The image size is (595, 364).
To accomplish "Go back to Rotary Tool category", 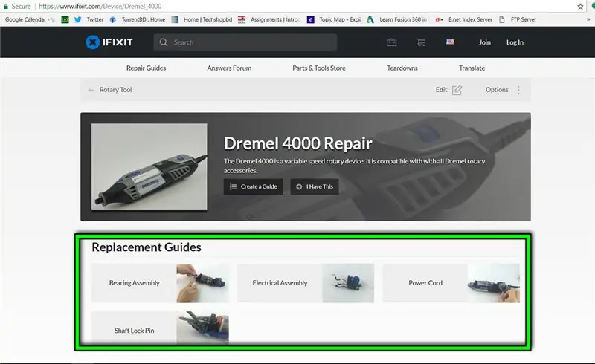I will (x=115, y=90).
